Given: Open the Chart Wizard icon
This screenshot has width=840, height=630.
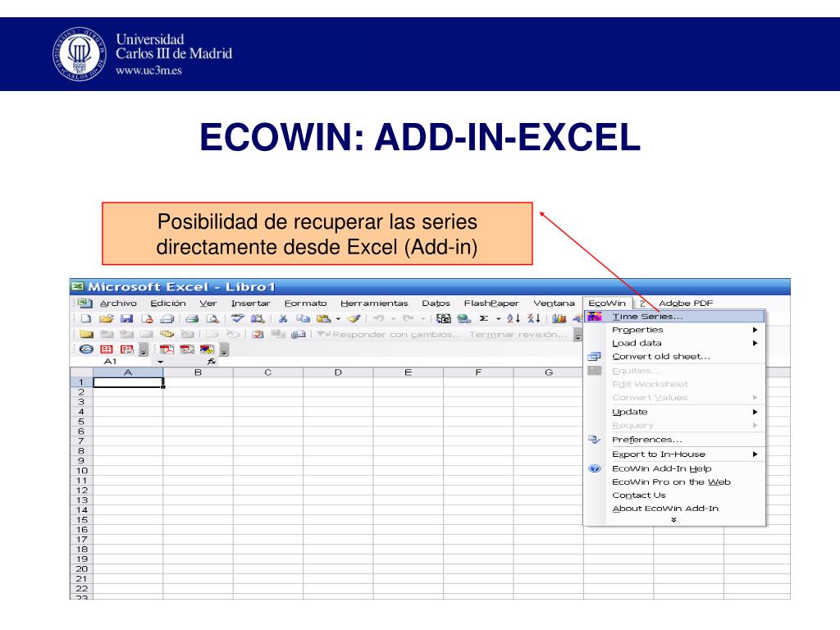Looking at the screenshot, I should click(559, 319).
